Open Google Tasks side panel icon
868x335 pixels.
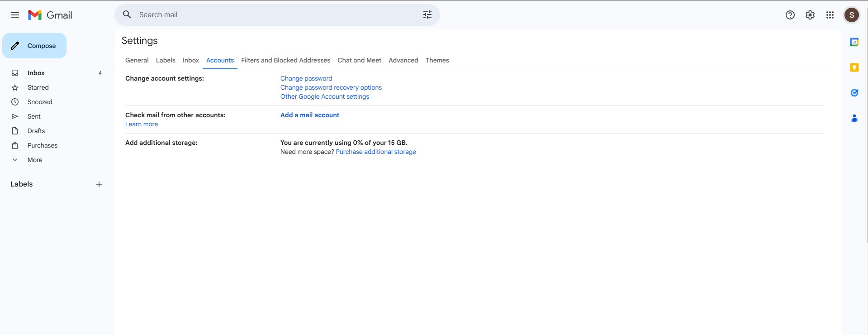(x=854, y=93)
